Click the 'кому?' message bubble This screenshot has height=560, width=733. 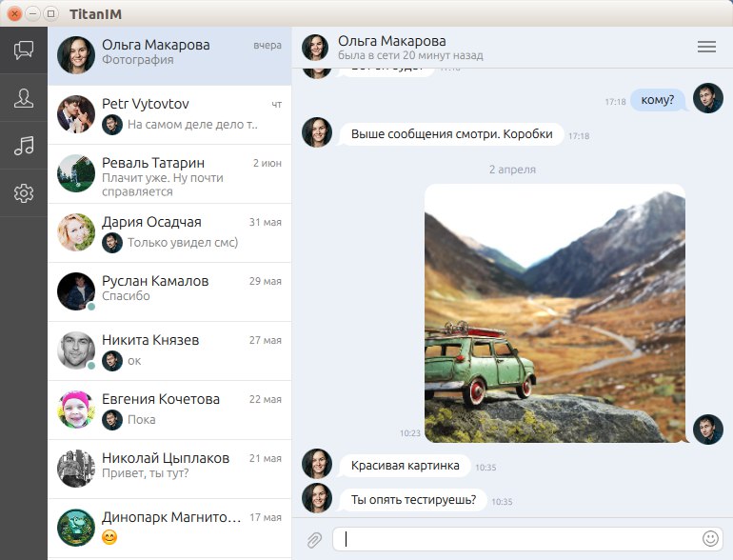click(x=657, y=100)
